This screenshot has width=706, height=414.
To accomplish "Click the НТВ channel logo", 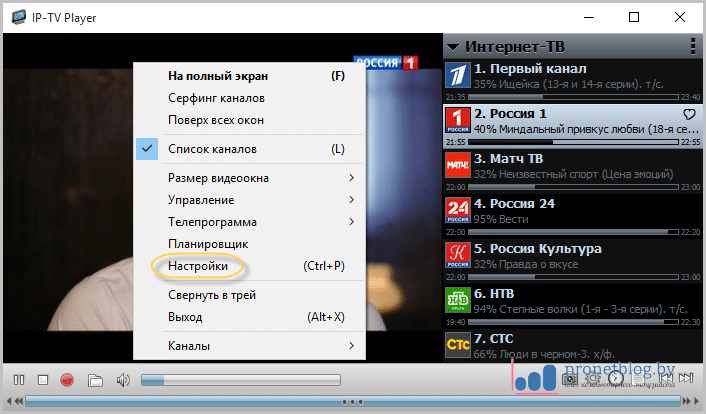I will point(458,300).
